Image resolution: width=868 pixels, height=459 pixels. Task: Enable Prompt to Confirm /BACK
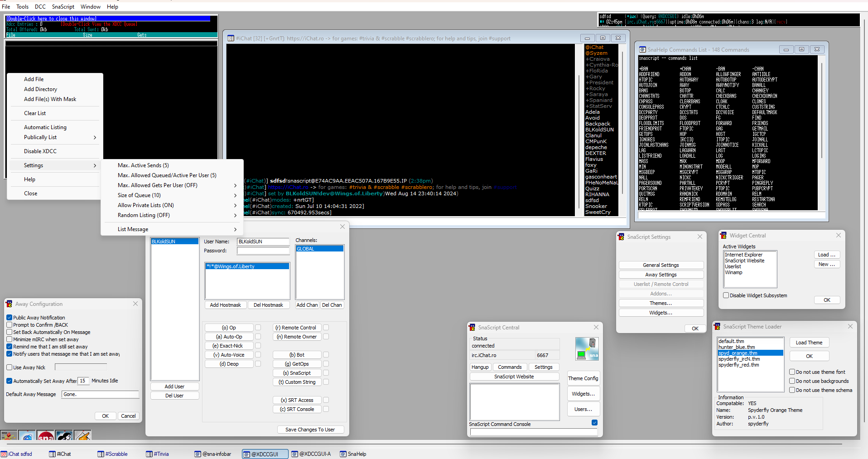click(9, 325)
